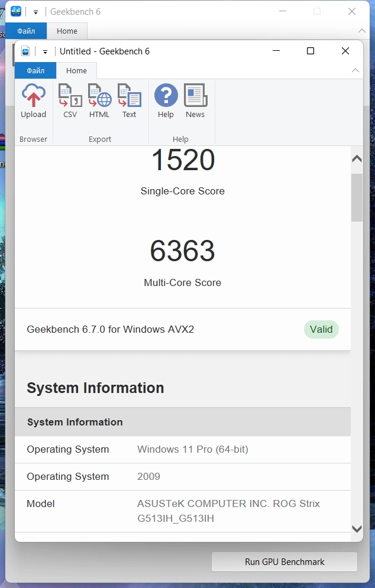Screen dimensions: 375x588
Task: Open Файл tab in Untitled window
Action: tap(35, 70)
